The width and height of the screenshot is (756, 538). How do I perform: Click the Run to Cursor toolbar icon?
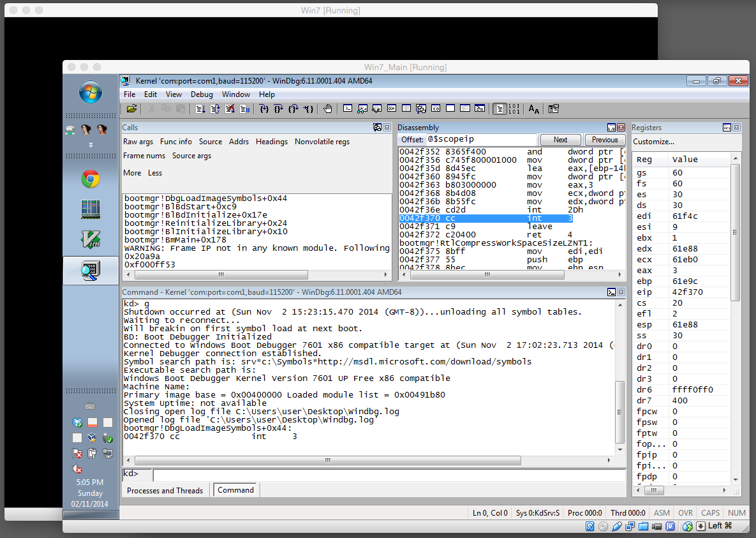pos(309,108)
